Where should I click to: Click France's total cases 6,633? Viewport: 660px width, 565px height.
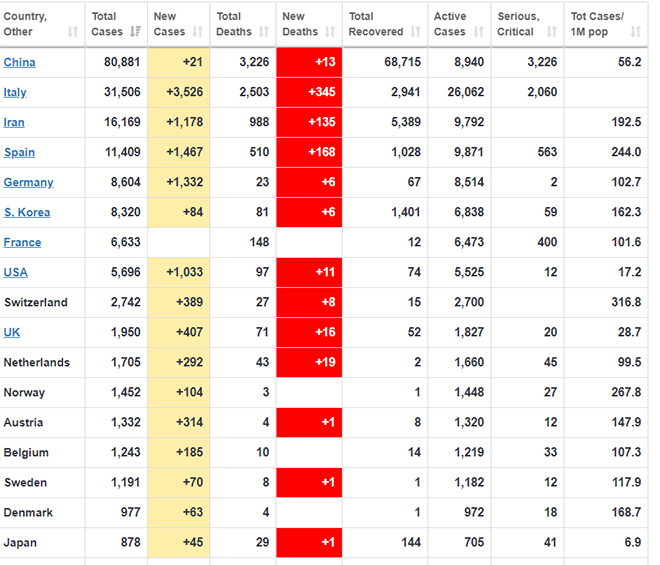tap(125, 242)
